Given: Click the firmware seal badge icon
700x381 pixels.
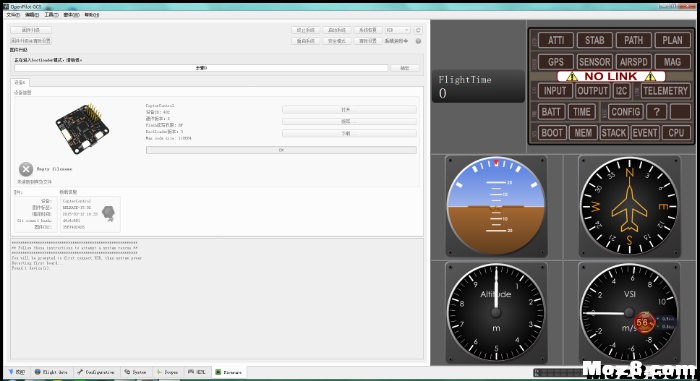Looking at the screenshot, I should 108,214.
